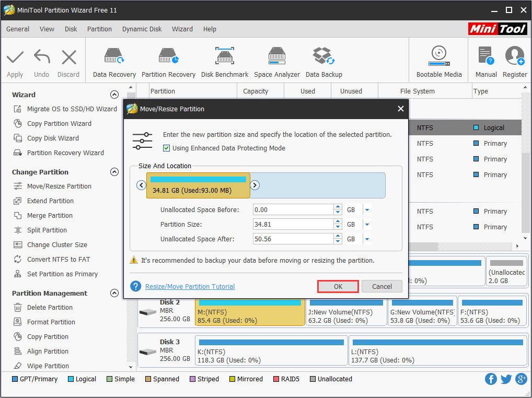The image size is (532, 398).
Task: Select Set Partition as Primary
Action: tap(55, 274)
